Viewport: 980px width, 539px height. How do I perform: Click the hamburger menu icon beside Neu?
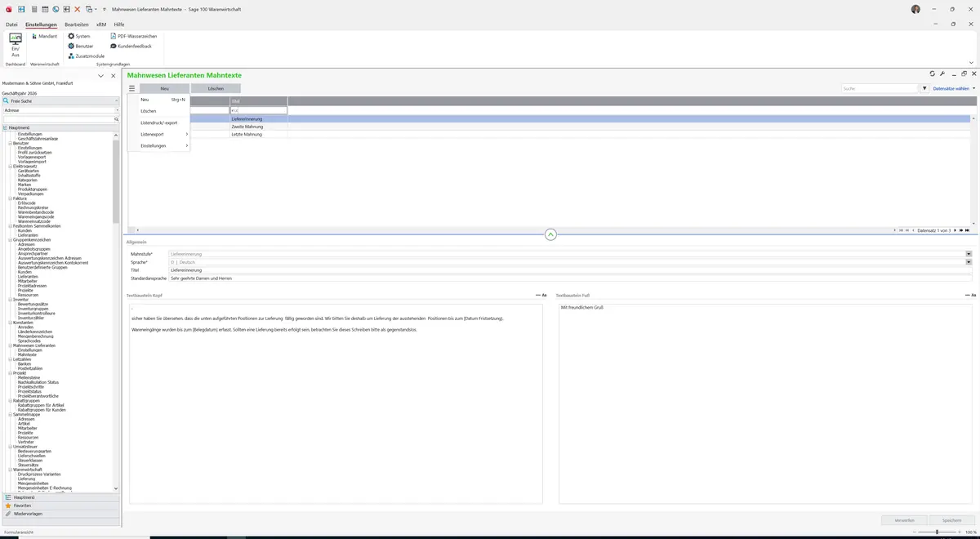[x=131, y=88]
